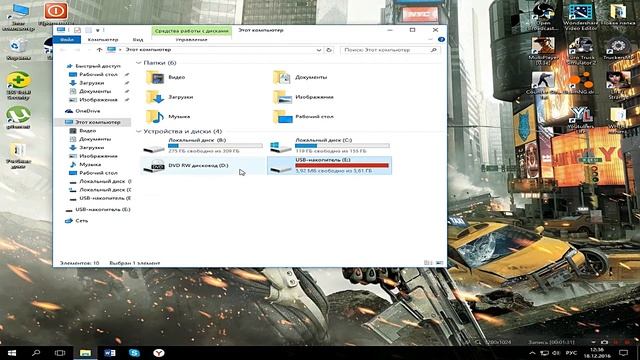The width and height of the screenshot is (640, 360).
Task: Collapse the Папки (6) group
Action: pyautogui.click(x=138, y=63)
